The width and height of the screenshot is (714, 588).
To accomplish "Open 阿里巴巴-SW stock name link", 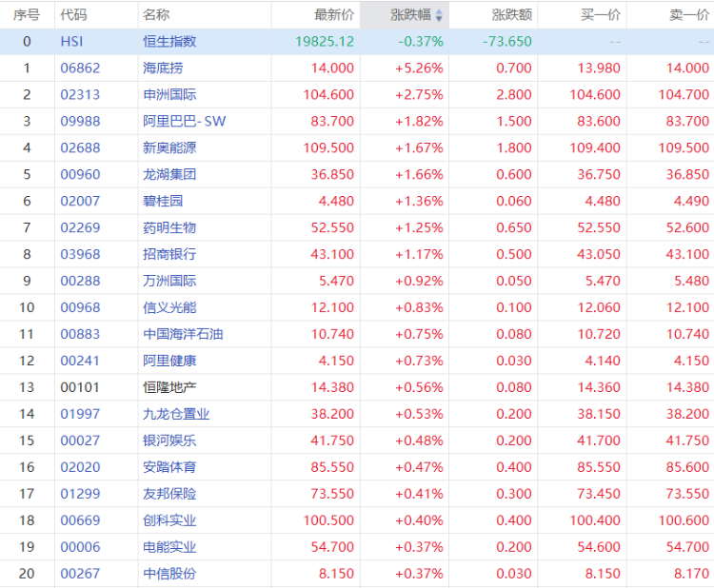I will click(x=184, y=122).
